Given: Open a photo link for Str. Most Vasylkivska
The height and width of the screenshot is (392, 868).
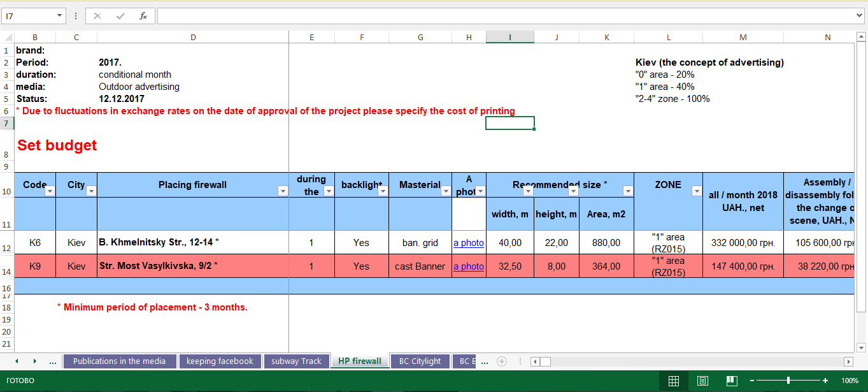Looking at the screenshot, I should tap(469, 266).
